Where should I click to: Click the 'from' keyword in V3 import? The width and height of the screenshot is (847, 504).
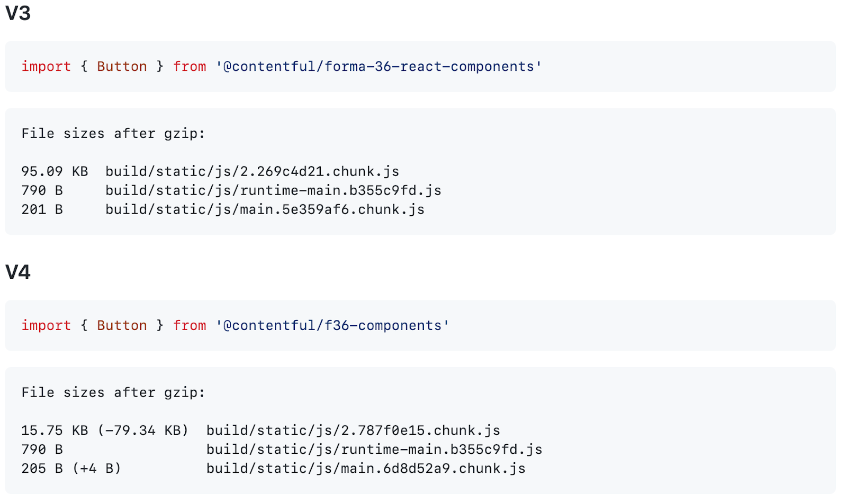coord(190,67)
